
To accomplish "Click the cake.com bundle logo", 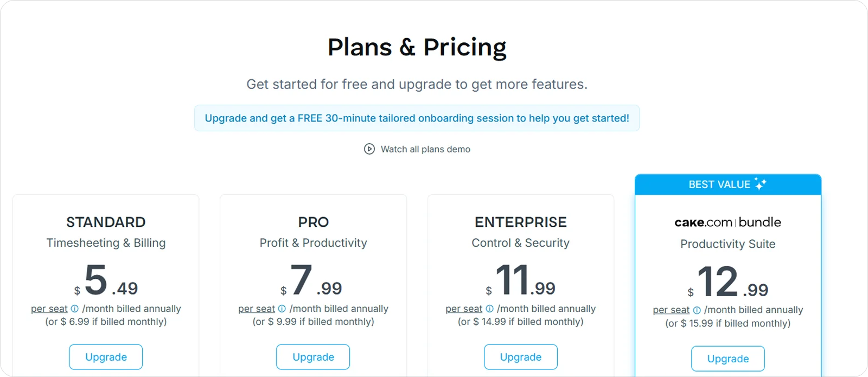I will point(727,222).
